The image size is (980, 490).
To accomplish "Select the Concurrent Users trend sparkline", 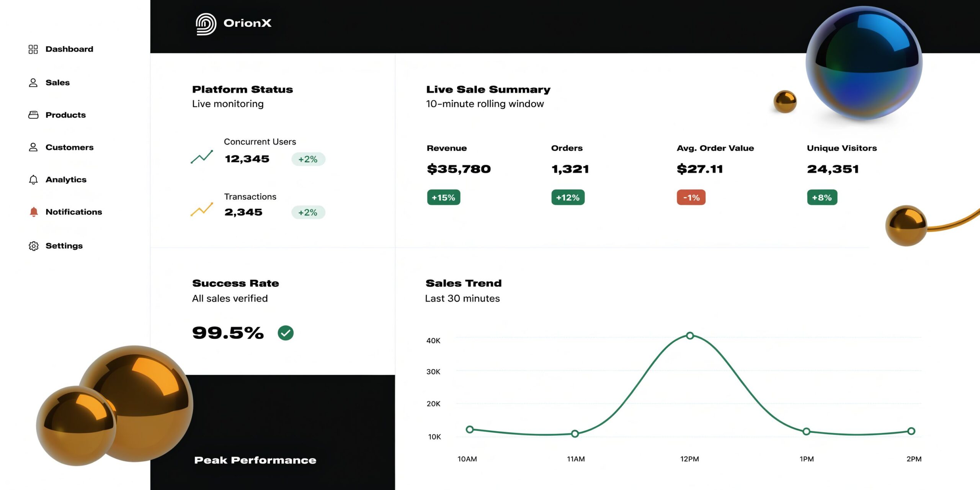I will click(202, 156).
